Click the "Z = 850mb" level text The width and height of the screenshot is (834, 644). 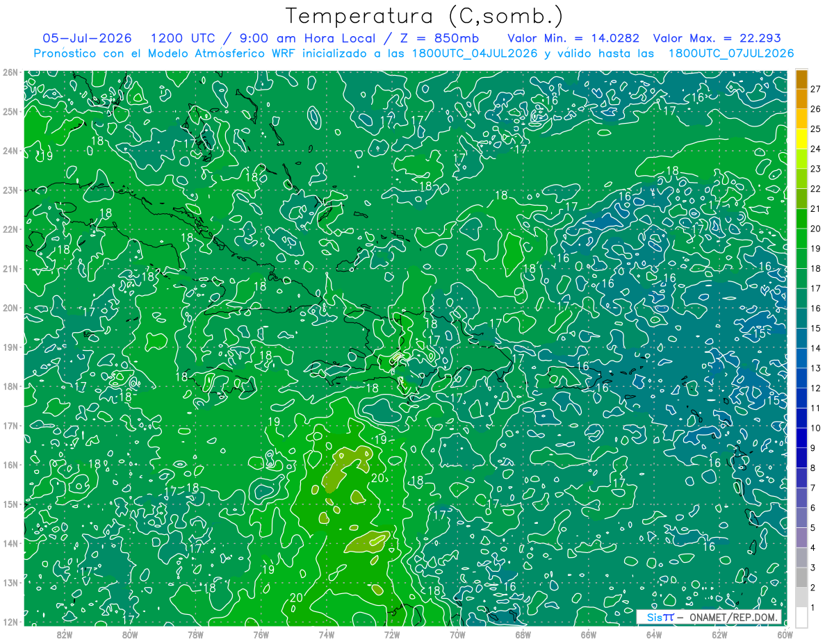[x=439, y=38]
